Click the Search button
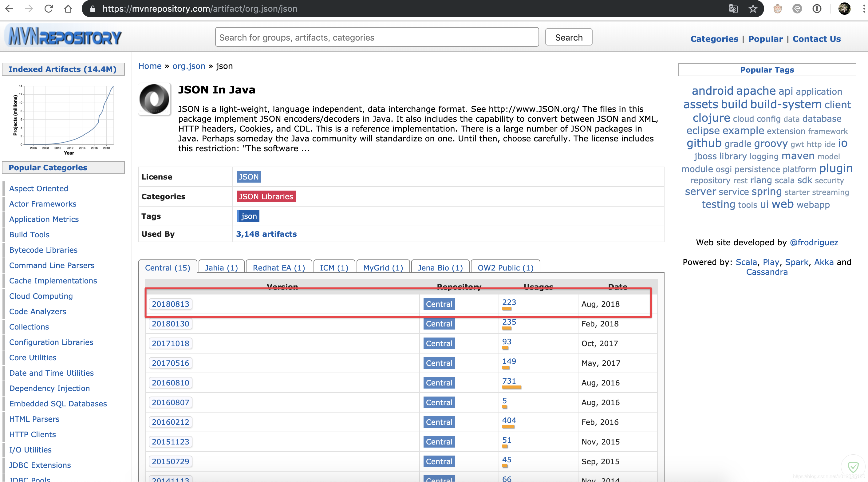Screen dimensions: 868x482 click(x=568, y=38)
